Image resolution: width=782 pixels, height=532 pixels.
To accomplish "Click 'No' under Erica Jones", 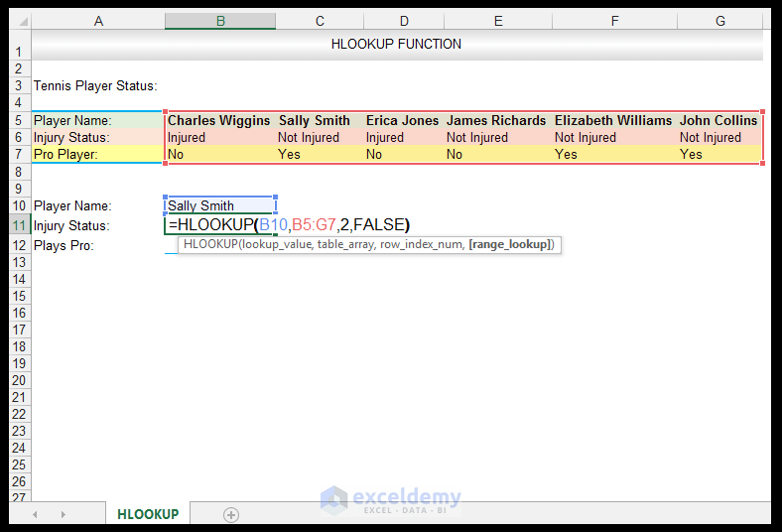I will 404,154.
